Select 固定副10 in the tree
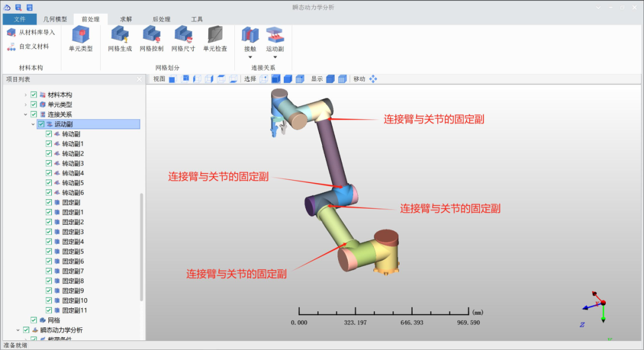 75,301
